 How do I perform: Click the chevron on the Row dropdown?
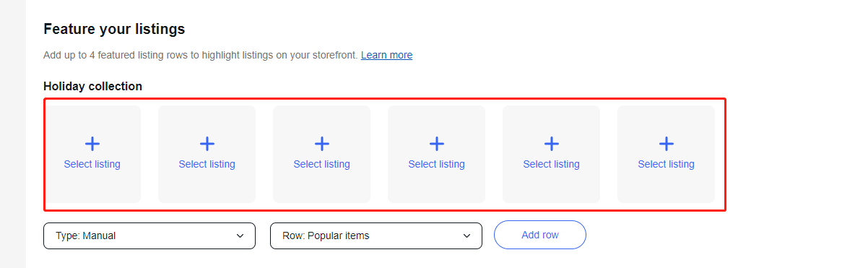[x=467, y=235]
